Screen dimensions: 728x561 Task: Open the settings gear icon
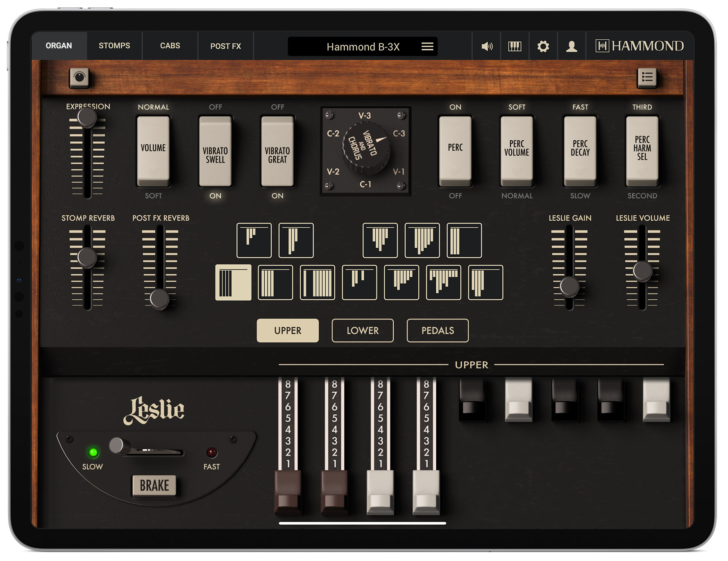(543, 46)
